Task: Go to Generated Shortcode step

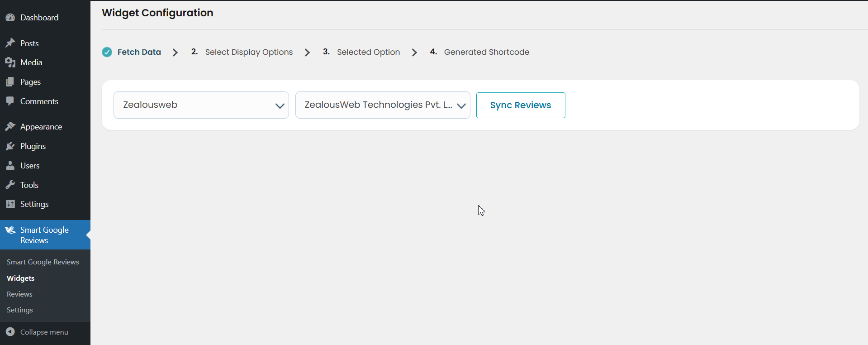Action: click(x=486, y=52)
